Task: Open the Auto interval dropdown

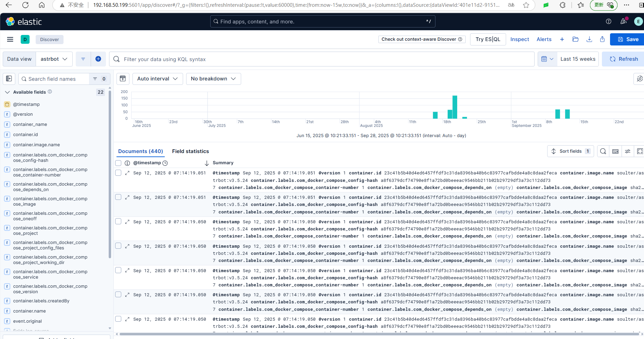Action: [x=158, y=79]
